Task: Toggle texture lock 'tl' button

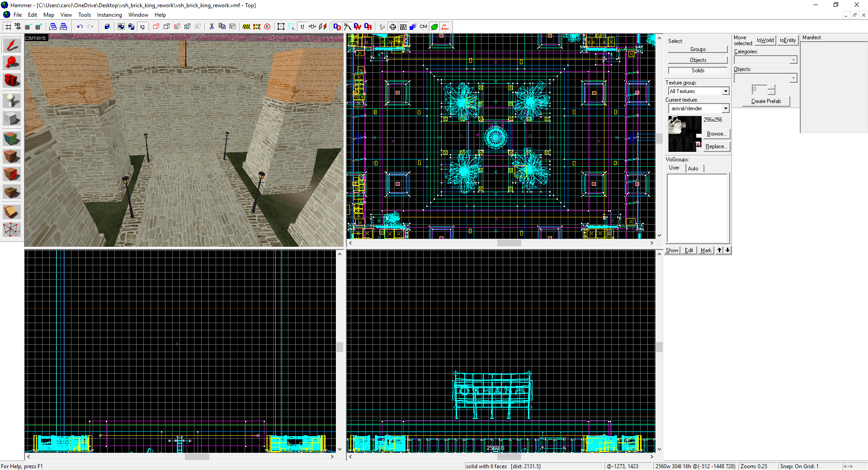Action: point(302,27)
